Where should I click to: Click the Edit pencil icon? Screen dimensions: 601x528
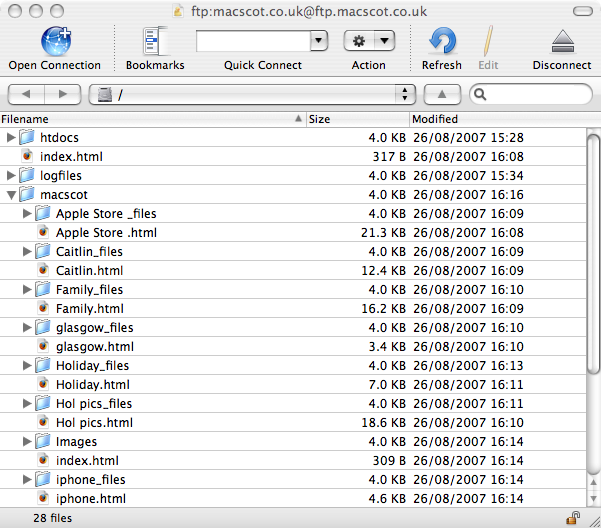[488, 41]
